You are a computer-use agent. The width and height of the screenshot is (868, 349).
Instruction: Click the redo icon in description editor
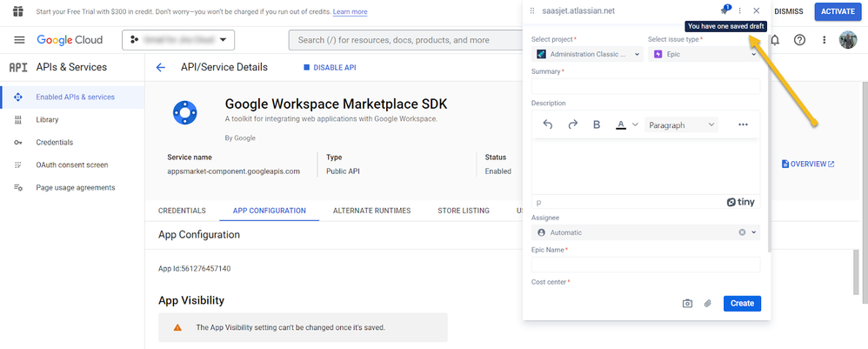pyautogui.click(x=572, y=124)
